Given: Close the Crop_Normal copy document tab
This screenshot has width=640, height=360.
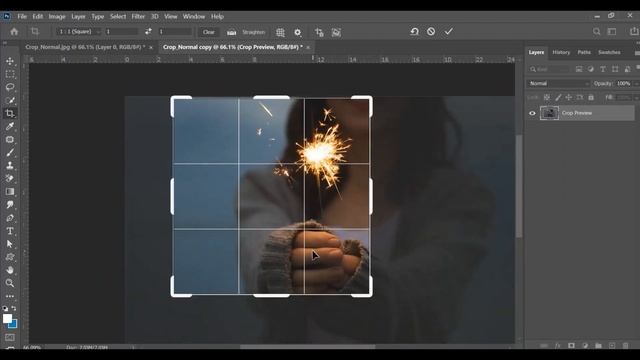Looking at the screenshot, I should (308, 48).
